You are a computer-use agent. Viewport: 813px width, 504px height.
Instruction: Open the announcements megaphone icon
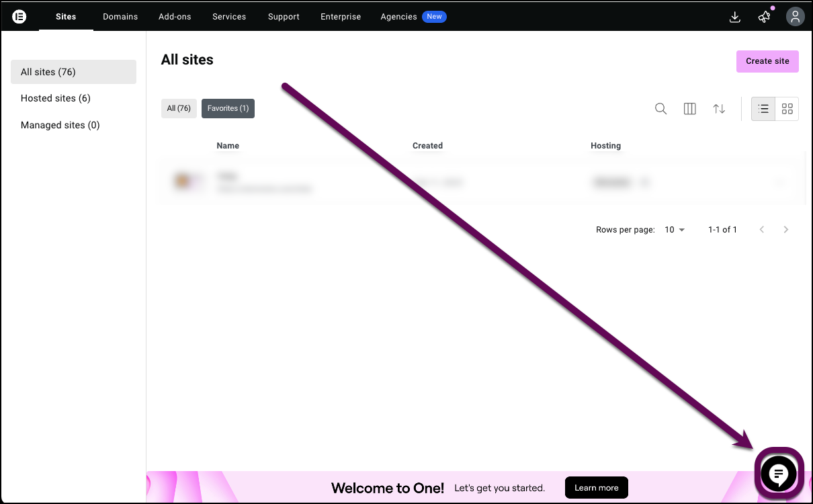(x=764, y=17)
